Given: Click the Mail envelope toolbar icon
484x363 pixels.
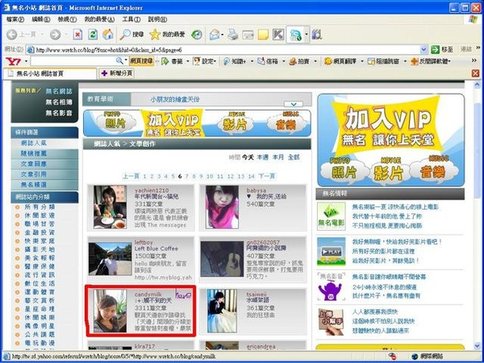Looking at the screenshot, I should [x=214, y=34].
